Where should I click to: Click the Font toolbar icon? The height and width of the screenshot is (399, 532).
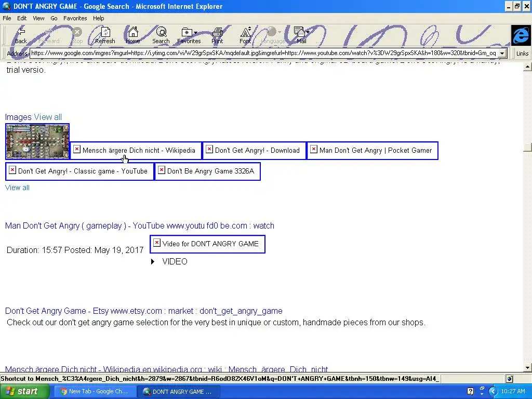[x=245, y=35]
